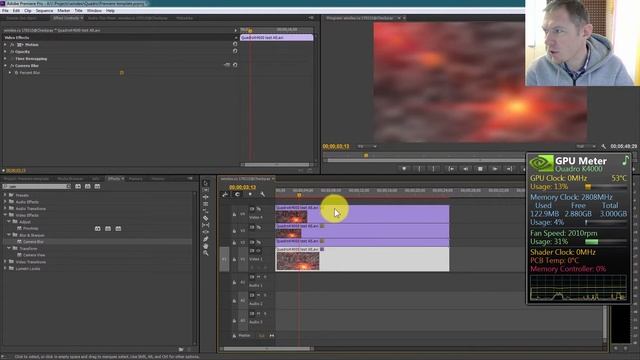Viewport: 640px width, 360px height.
Task: Select the Camera Blur effect in list
Action: pos(33,242)
